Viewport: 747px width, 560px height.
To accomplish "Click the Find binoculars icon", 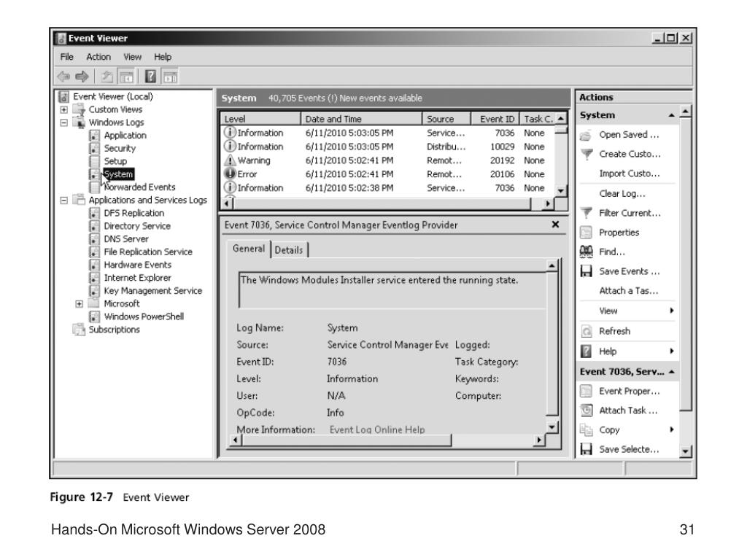I will click(x=586, y=252).
